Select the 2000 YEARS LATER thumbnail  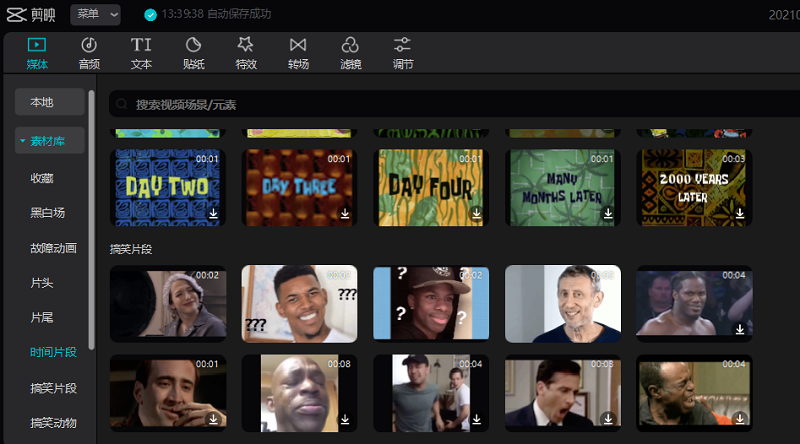point(694,187)
